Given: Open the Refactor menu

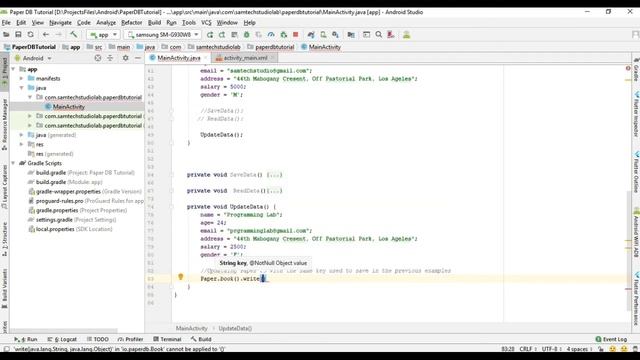Looking at the screenshot, I should (x=131, y=22).
